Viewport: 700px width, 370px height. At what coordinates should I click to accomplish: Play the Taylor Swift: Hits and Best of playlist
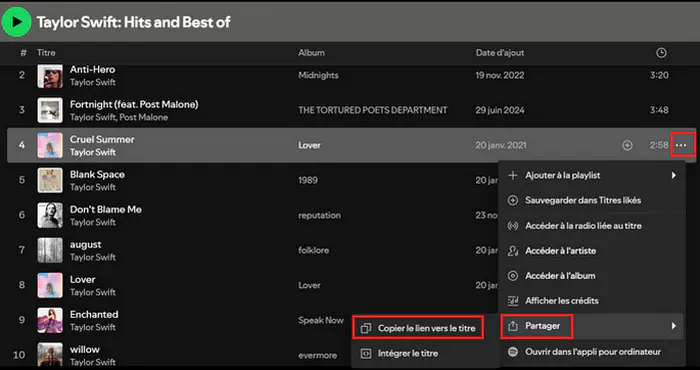[17, 21]
